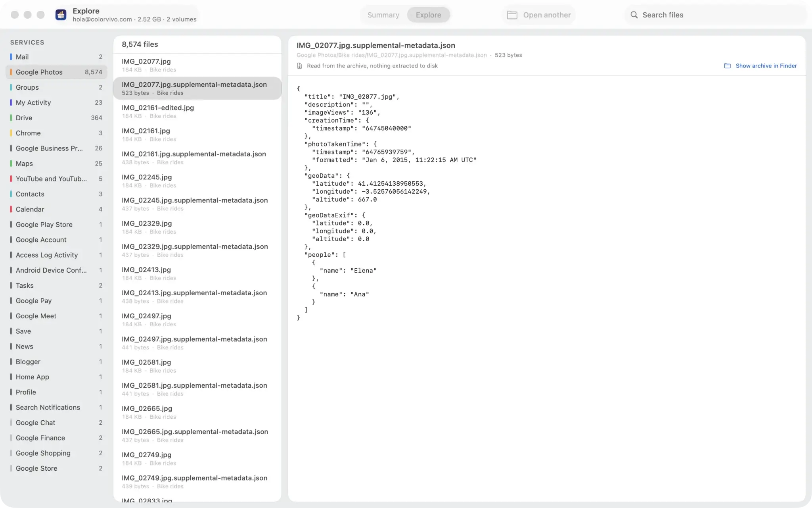Open IMG_02665.jpg.supplemental-metadata.json
This screenshot has width=812, height=508.
coord(197,435)
